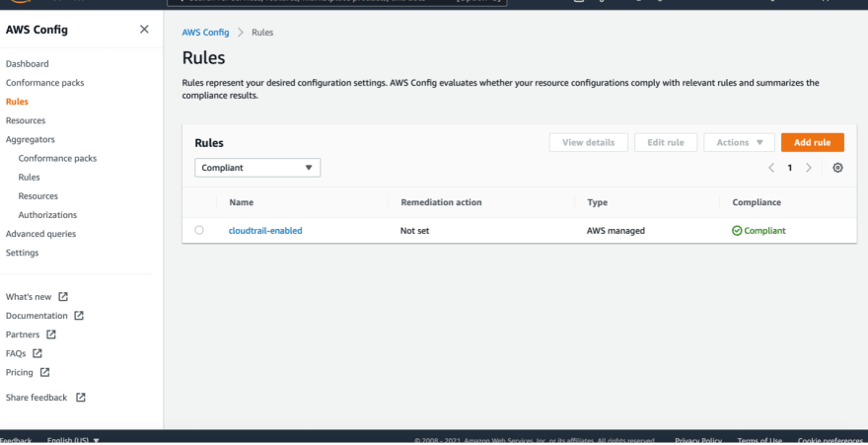Click the View details button

(x=589, y=142)
